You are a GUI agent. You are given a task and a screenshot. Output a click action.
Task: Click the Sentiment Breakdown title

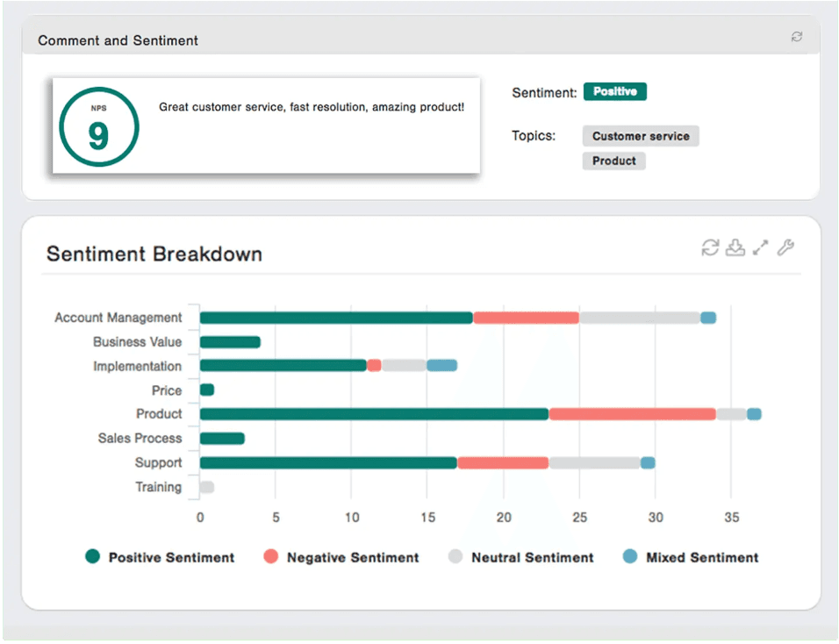pos(154,254)
